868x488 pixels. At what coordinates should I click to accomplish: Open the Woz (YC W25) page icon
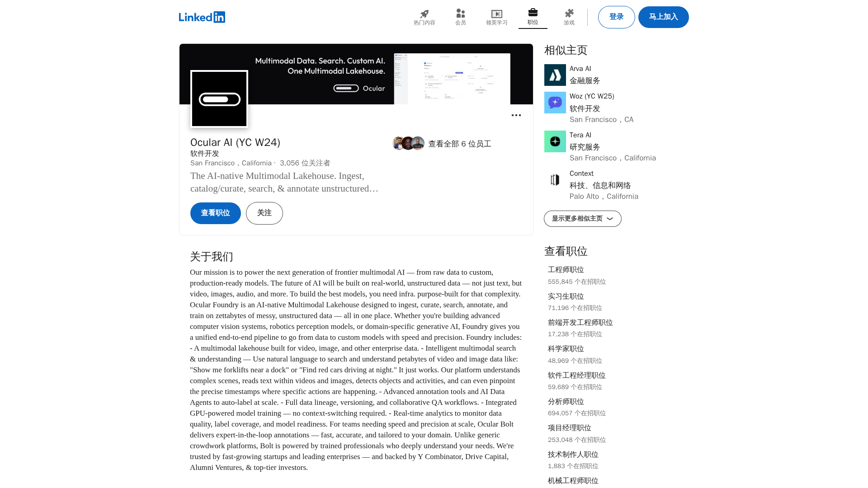point(555,103)
